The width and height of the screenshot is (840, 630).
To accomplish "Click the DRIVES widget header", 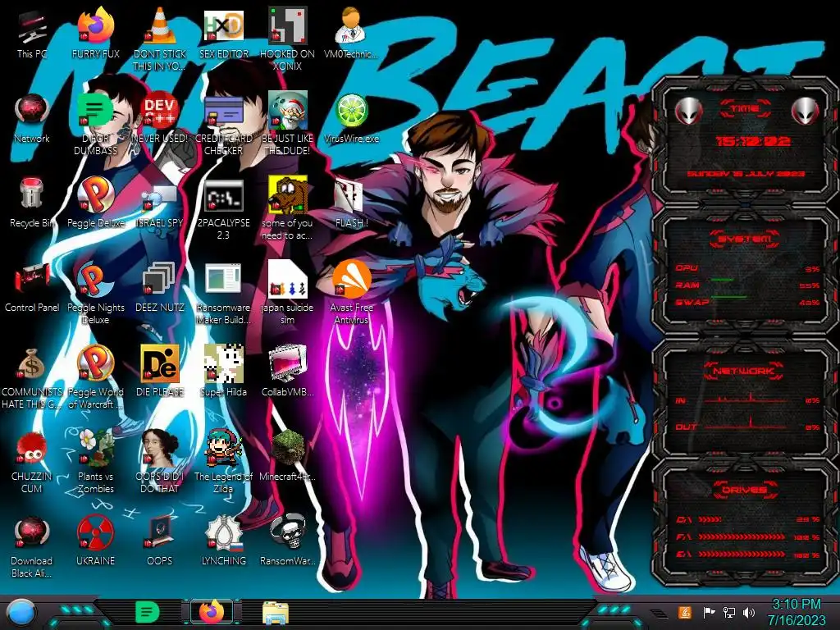I will click(x=745, y=490).
